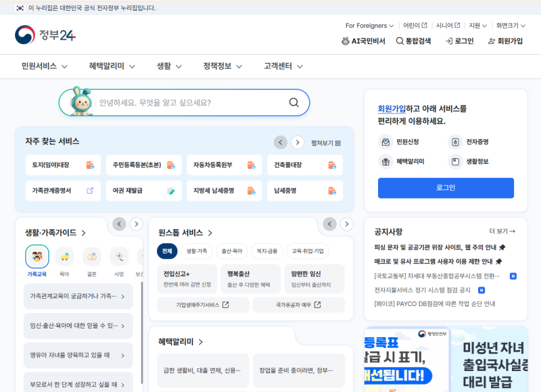Click the search magnifier in the search bar
The width and height of the screenshot is (541, 392).
pyautogui.click(x=294, y=103)
